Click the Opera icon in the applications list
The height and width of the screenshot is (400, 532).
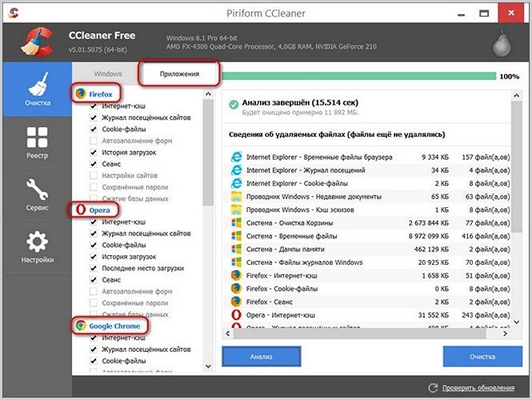pyautogui.click(x=81, y=209)
